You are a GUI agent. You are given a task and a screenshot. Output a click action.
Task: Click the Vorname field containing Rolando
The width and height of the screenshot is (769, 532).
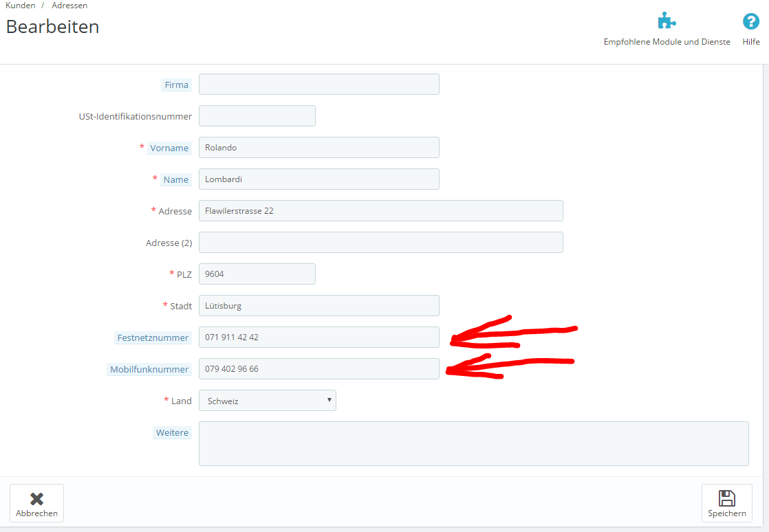(318, 148)
